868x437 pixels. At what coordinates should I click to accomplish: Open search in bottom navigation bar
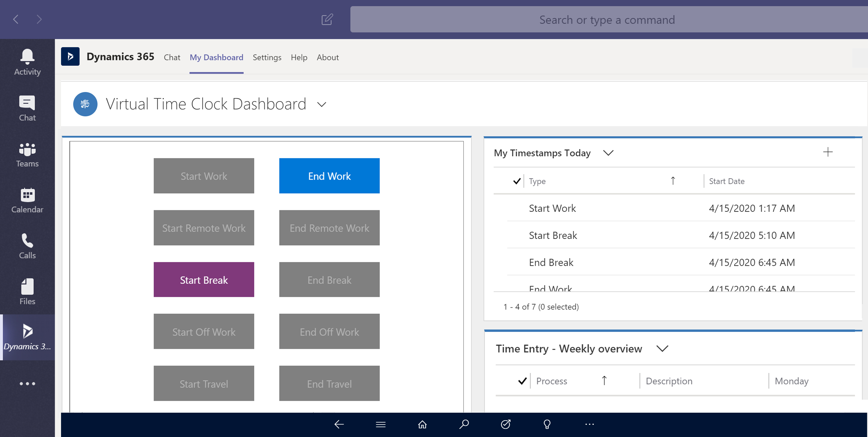[464, 424]
